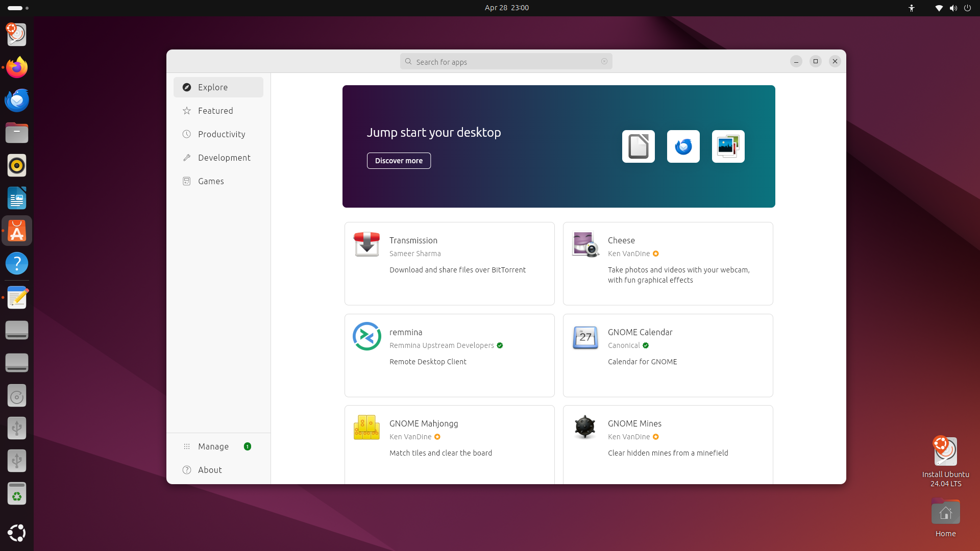Open Files from the dock

(x=17, y=133)
